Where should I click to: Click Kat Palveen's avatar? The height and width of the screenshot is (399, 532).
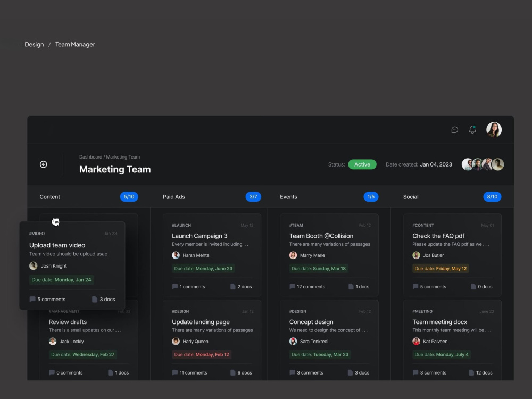click(x=417, y=342)
